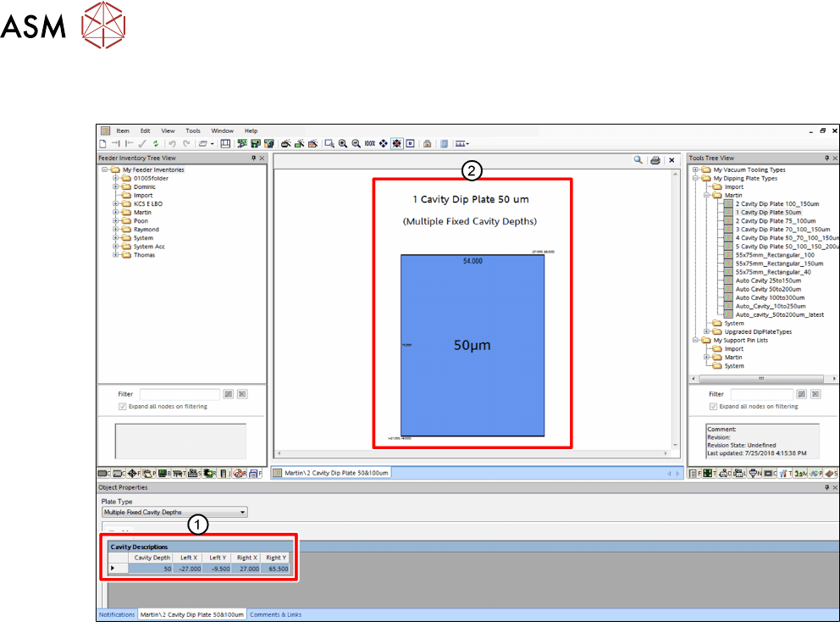Collapse the My Dipping Plate Types node
Image resolution: width=840 pixels, height=622 pixels.
[x=695, y=178]
